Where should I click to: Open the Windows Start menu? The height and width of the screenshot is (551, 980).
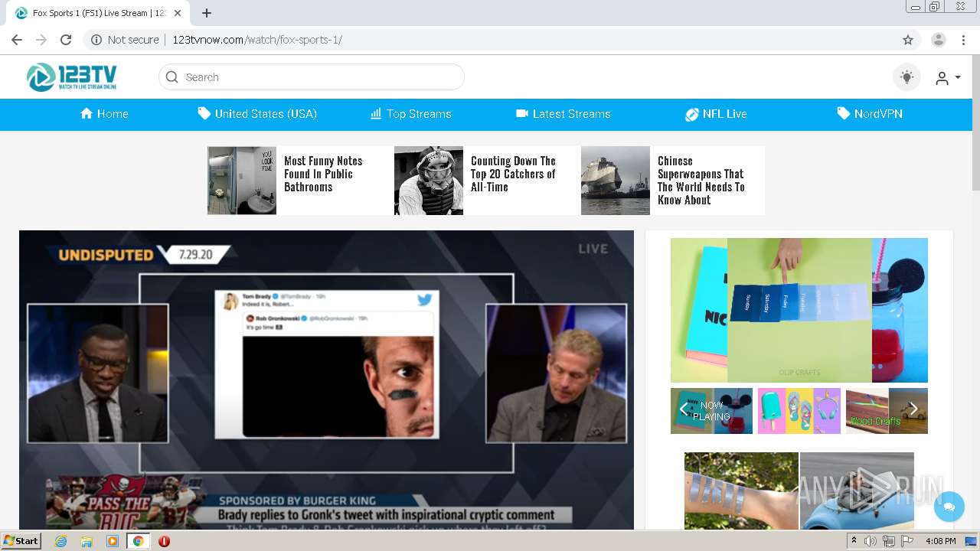click(x=21, y=541)
